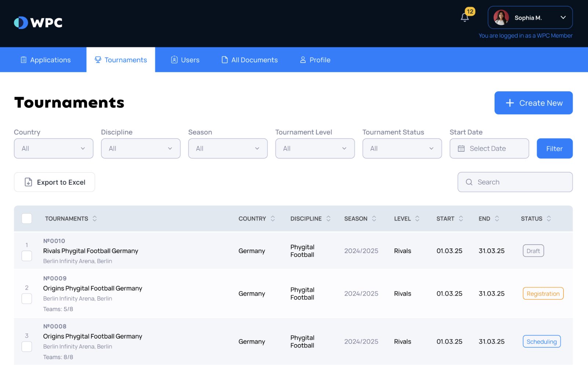588x365 pixels.
Task: Click the plus icon in Create New
Action: point(510,103)
